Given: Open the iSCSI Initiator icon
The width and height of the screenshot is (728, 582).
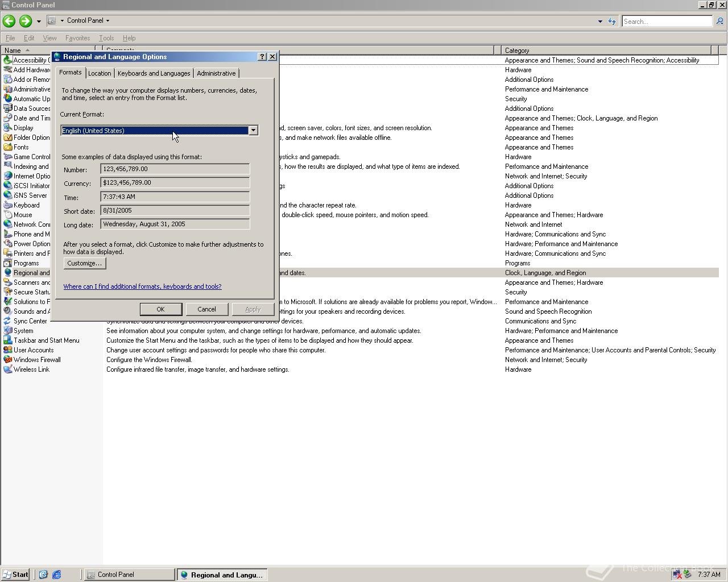Looking at the screenshot, I should [8, 186].
